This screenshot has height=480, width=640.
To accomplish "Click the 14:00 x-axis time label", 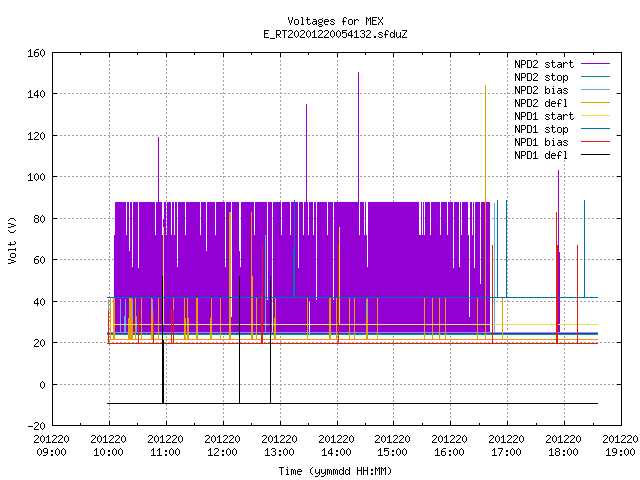I will click(336, 452).
